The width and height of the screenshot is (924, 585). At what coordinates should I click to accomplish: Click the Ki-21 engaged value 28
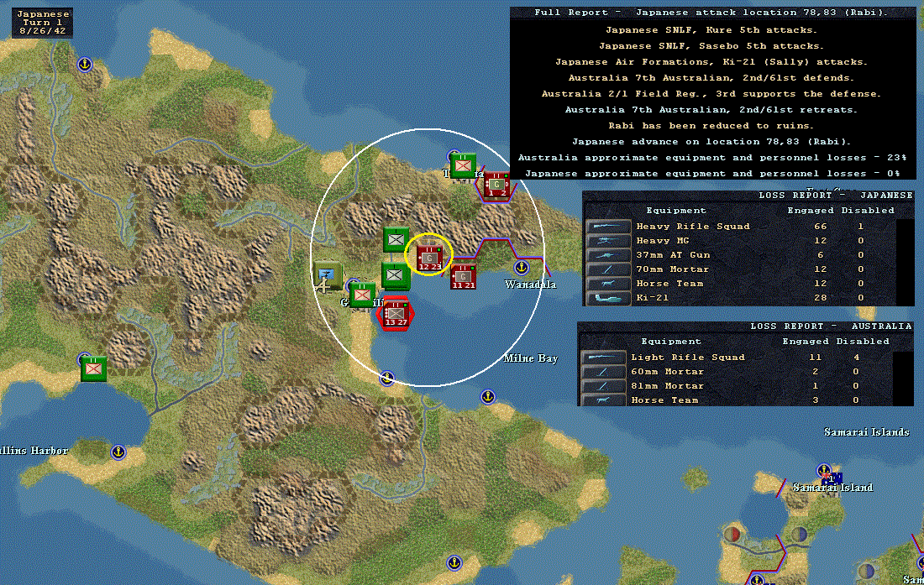click(821, 298)
